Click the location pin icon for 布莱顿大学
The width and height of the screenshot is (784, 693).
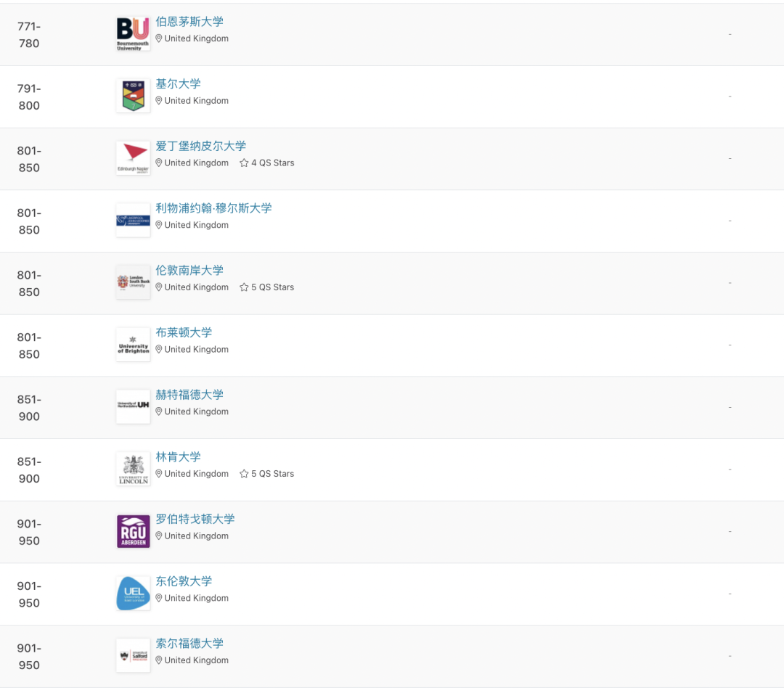click(x=158, y=349)
